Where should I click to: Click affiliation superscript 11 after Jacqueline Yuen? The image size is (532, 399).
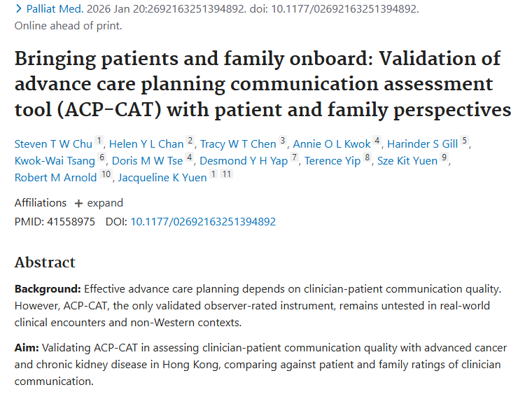pyautogui.click(x=227, y=174)
